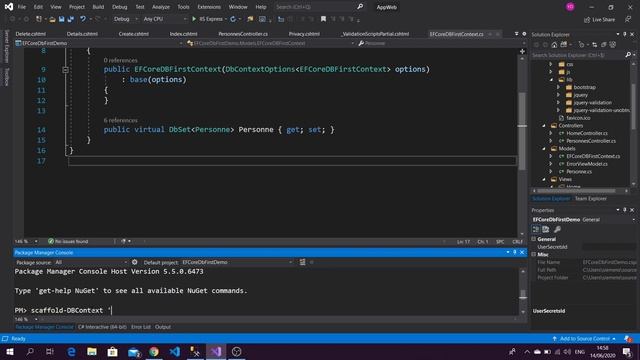Image resolution: width=640 pixels, height=360 pixels.
Task: Collapse the Controllers folder
Action: pyautogui.click(x=544, y=126)
